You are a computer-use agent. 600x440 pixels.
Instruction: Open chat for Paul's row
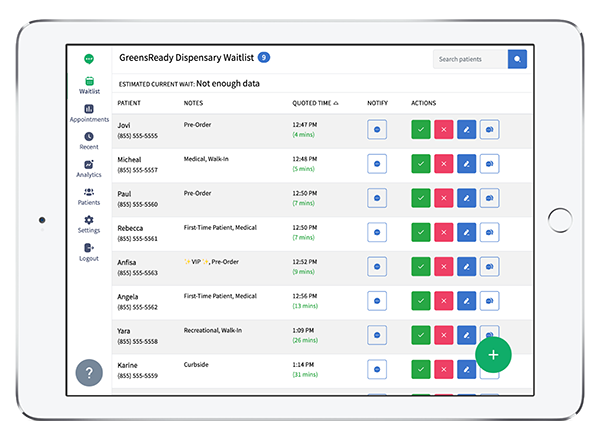(x=489, y=198)
